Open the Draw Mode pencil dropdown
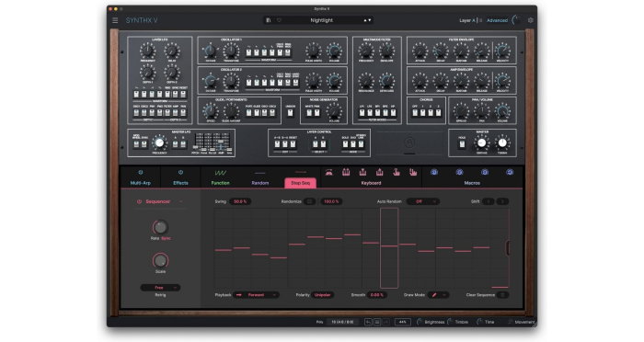The image size is (644, 342). [x=438, y=295]
